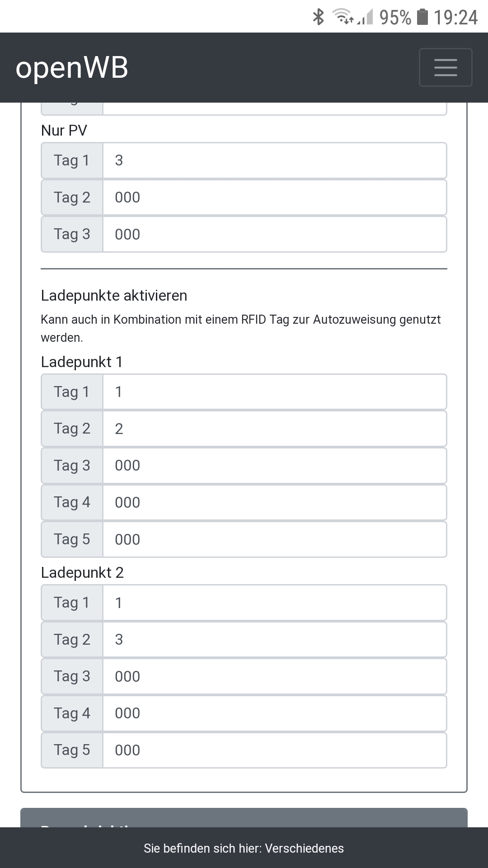
Task: Select Ladepunkt 1 Tag 4 input
Action: point(275,502)
